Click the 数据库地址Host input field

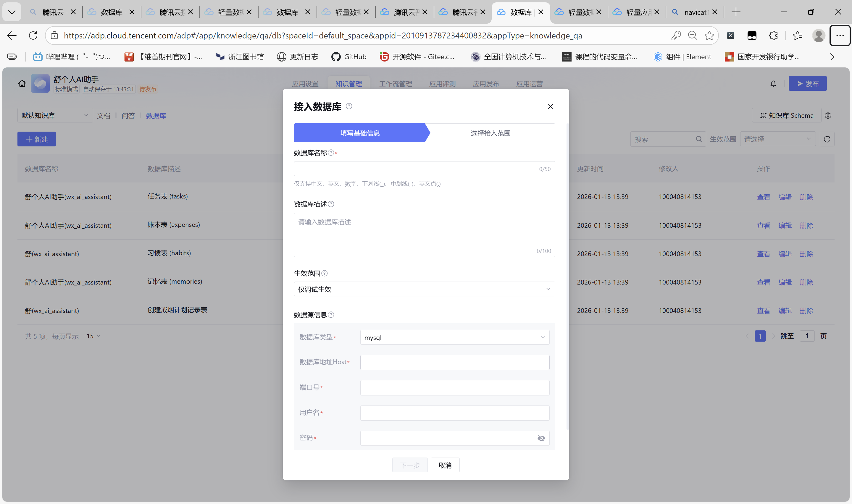(454, 362)
